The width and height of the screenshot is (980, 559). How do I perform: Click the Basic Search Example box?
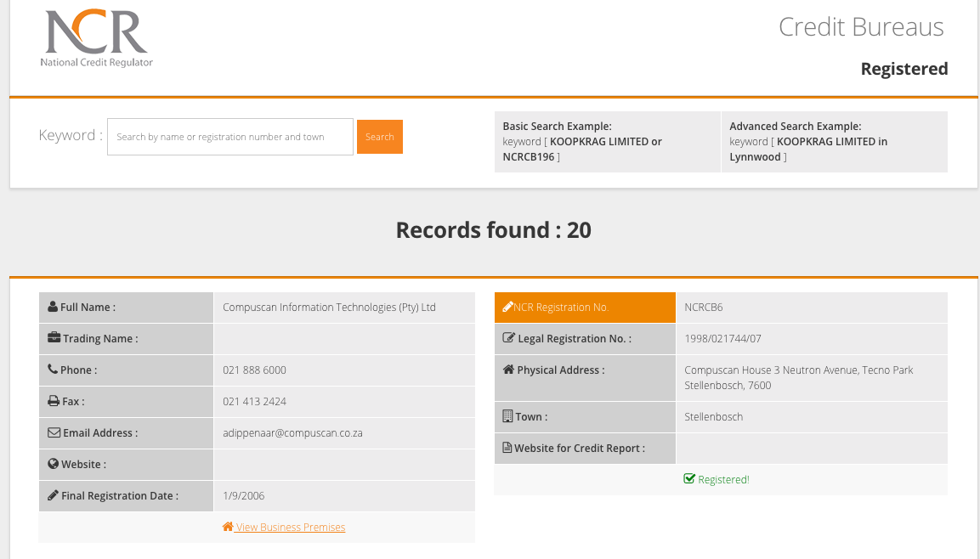click(x=608, y=142)
